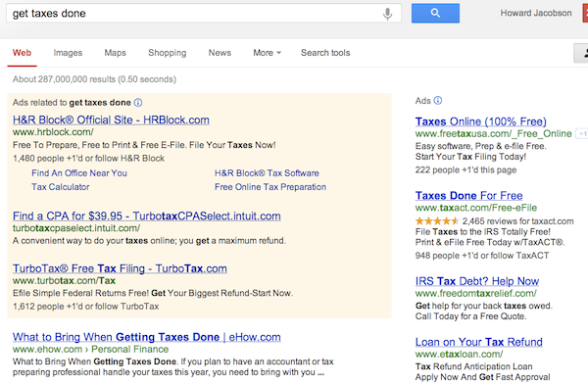
Task: Click '948 people +1'd or follow TaxACT' text
Action: (x=482, y=256)
